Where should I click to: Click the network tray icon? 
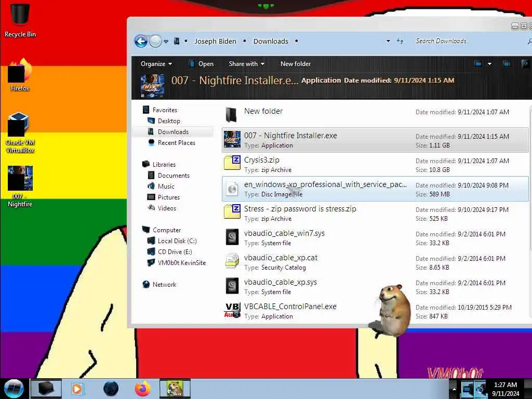click(x=467, y=389)
